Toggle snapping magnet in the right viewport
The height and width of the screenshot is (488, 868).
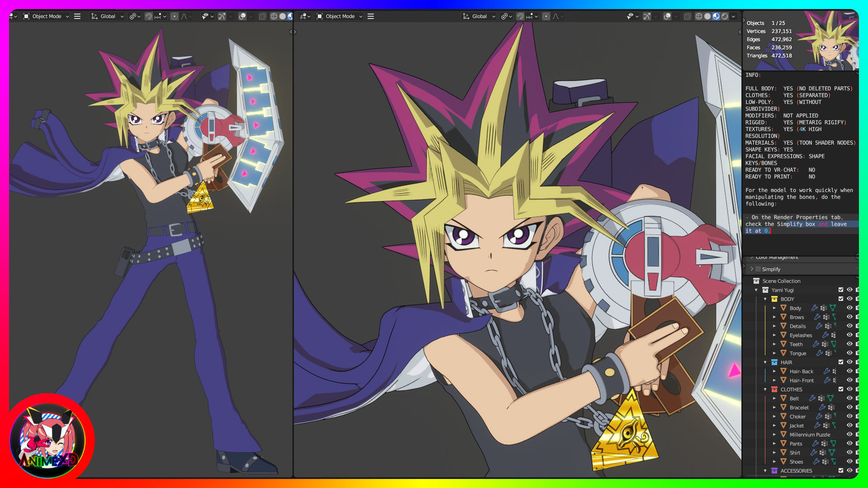pyautogui.click(x=520, y=16)
